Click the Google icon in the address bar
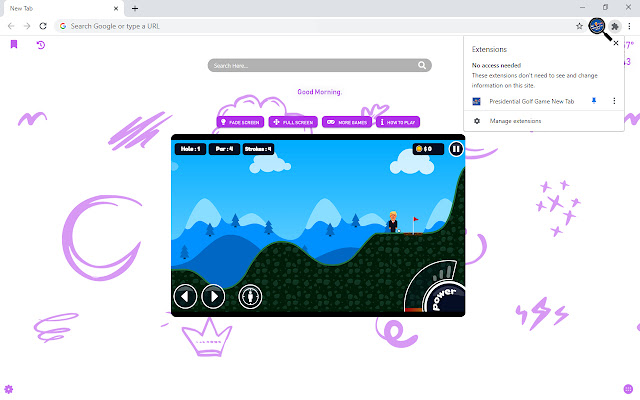 (x=63, y=26)
